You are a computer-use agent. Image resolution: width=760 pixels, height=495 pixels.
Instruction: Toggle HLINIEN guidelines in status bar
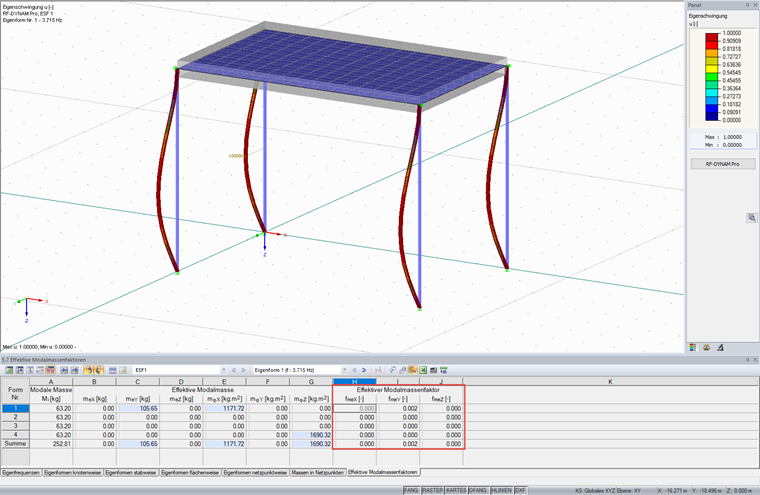coord(501,490)
